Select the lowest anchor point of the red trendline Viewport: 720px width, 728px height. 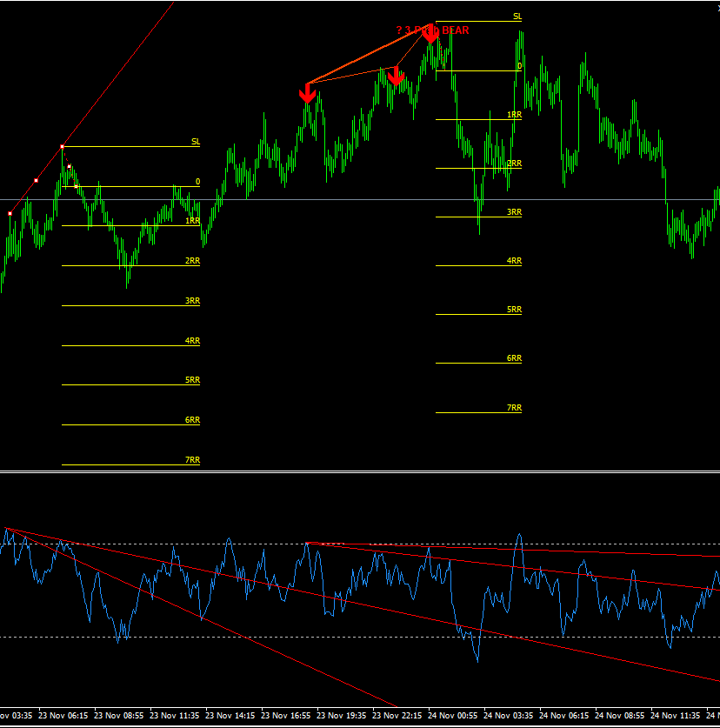pyautogui.click(x=10, y=214)
